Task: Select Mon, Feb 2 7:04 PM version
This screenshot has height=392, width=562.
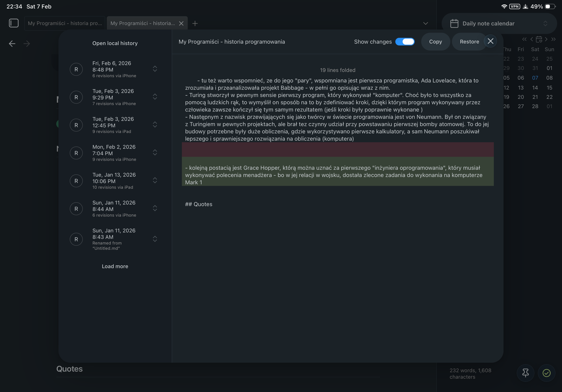Action: 114,153
